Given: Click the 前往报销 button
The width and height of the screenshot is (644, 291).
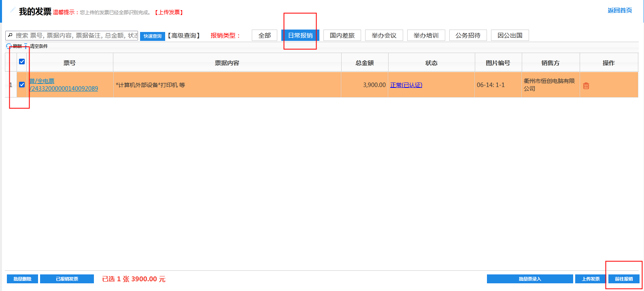Looking at the screenshot, I should pyautogui.click(x=623, y=279).
